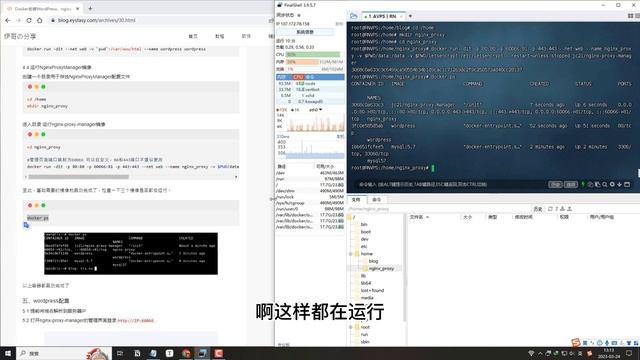
Task: Select the run folder in file tree
Action: pos(364,335)
